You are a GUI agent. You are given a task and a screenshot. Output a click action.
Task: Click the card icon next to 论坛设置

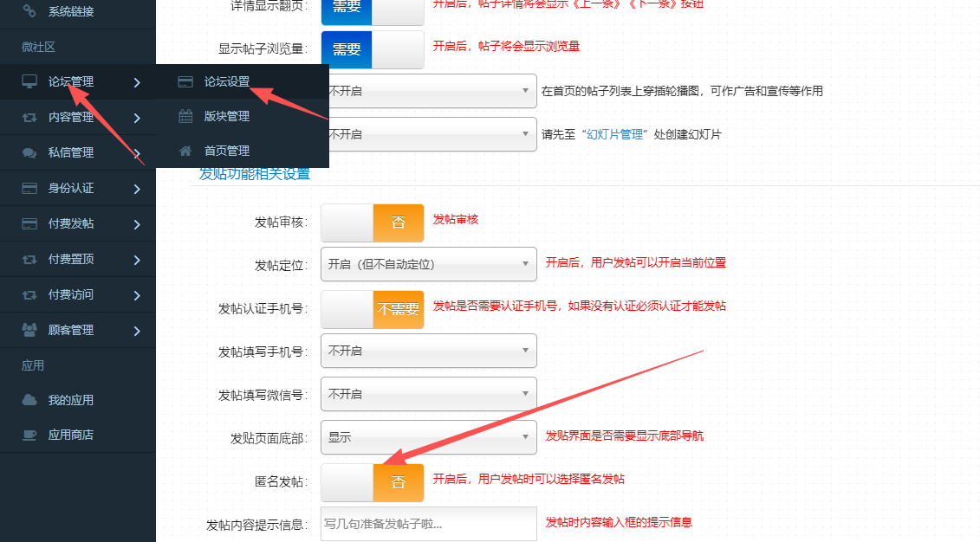(x=185, y=81)
